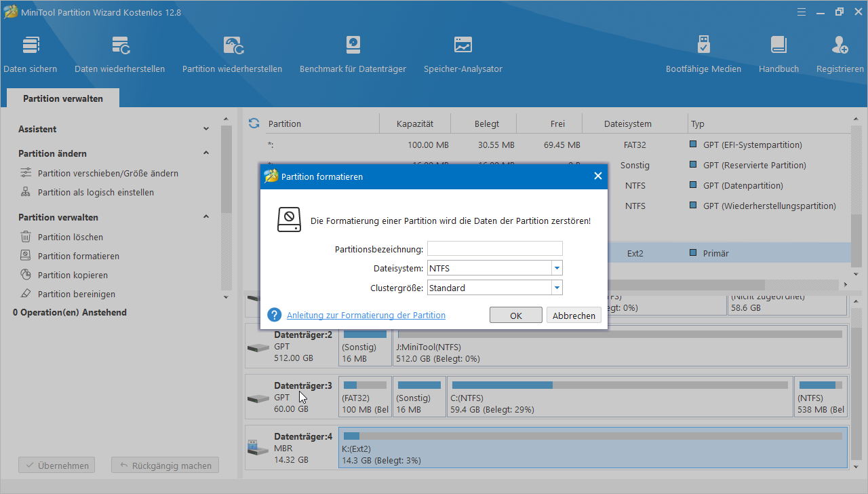Sort by Dateisystem column header
This screenshot has height=494, width=868.
coord(628,123)
